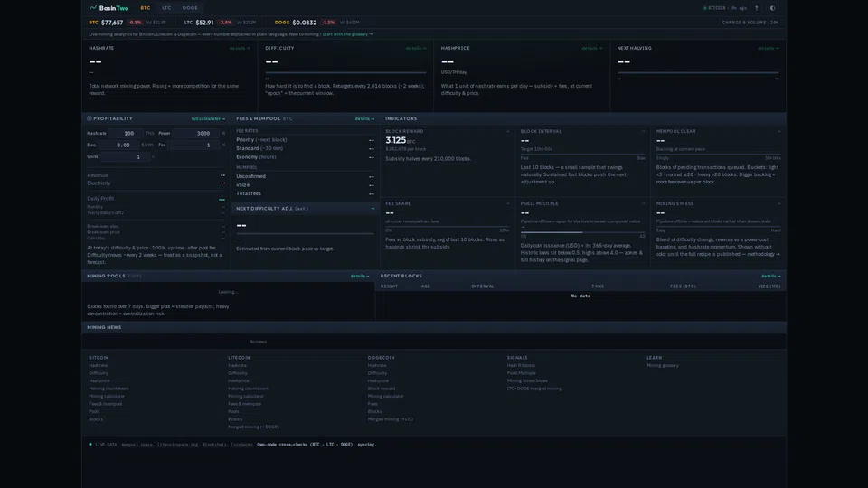Focus the Hashrate input field
The height and width of the screenshot is (488, 868).
(x=126, y=134)
